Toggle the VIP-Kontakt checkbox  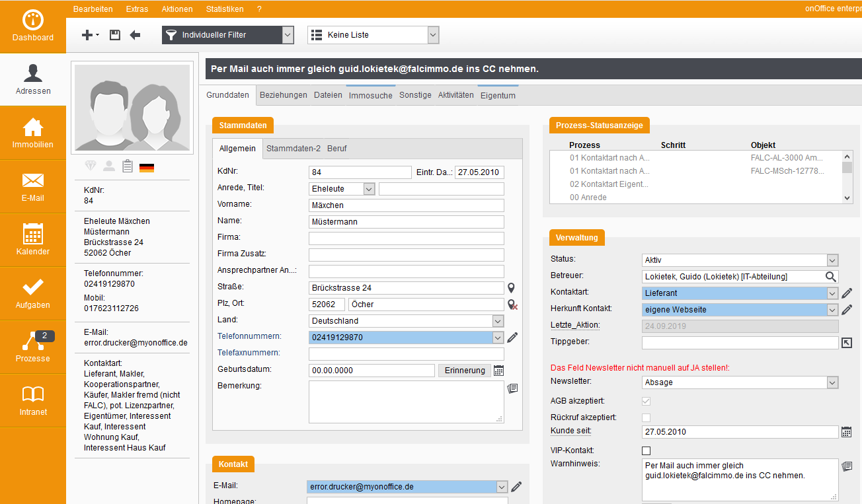(646, 450)
